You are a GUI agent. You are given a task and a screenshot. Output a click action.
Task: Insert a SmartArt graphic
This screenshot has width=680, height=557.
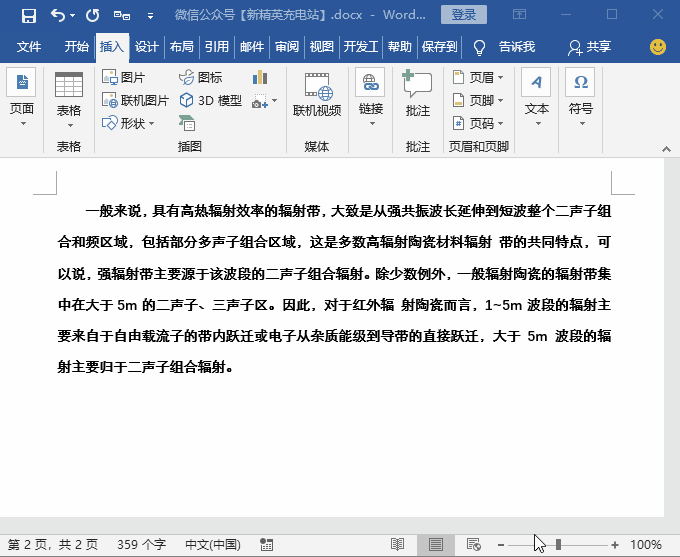[x=187, y=123]
